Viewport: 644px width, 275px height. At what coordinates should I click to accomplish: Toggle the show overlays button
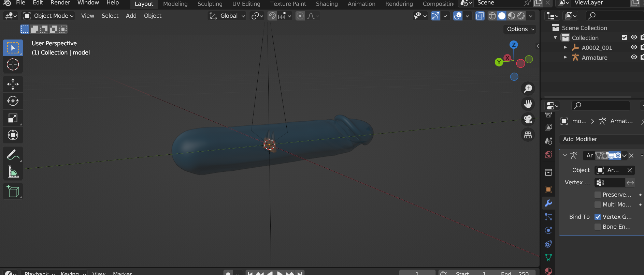pos(458,16)
